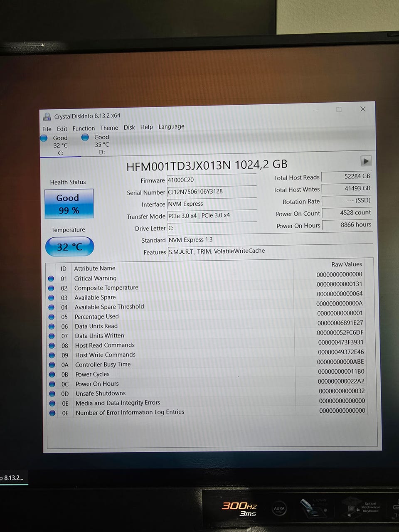Click the 32 °C temperature button

[69, 246]
